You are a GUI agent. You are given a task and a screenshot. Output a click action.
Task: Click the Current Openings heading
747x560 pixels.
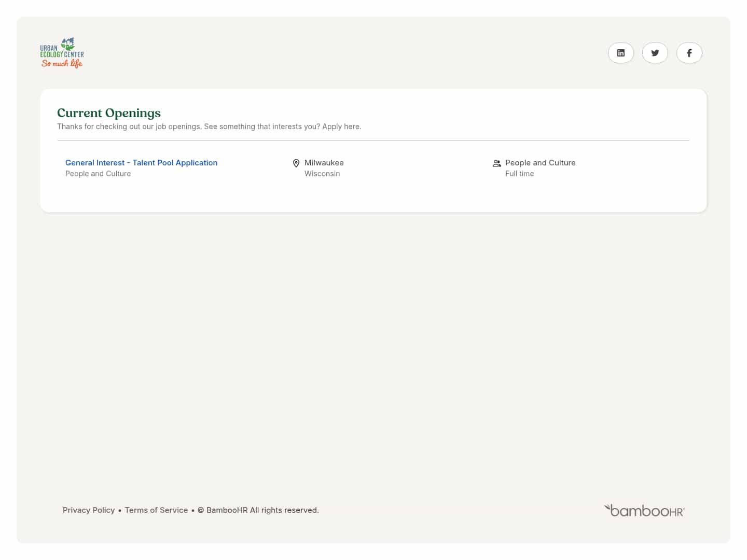(109, 113)
